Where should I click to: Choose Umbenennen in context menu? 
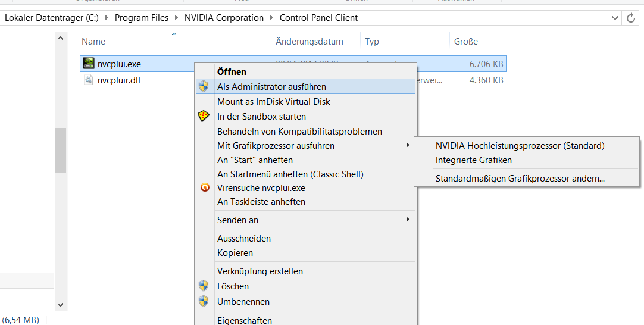(305, 302)
